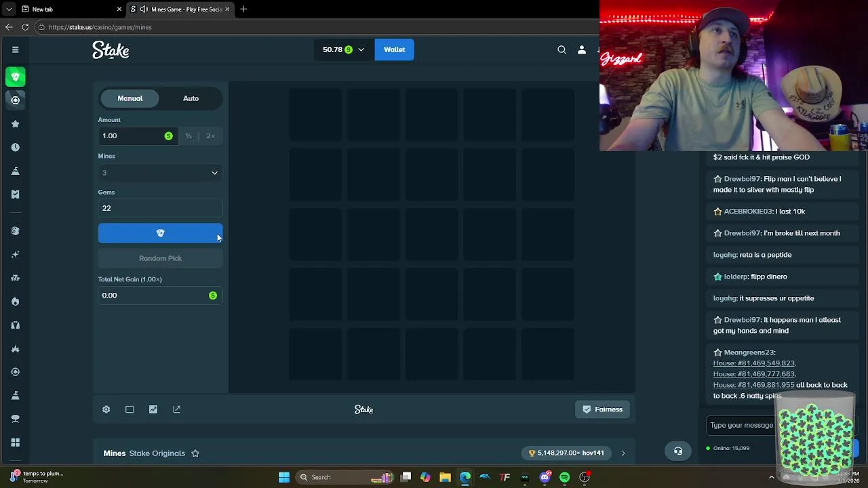This screenshot has height=488, width=868.
Task: Open Spotify from the taskbar
Action: 564,477
